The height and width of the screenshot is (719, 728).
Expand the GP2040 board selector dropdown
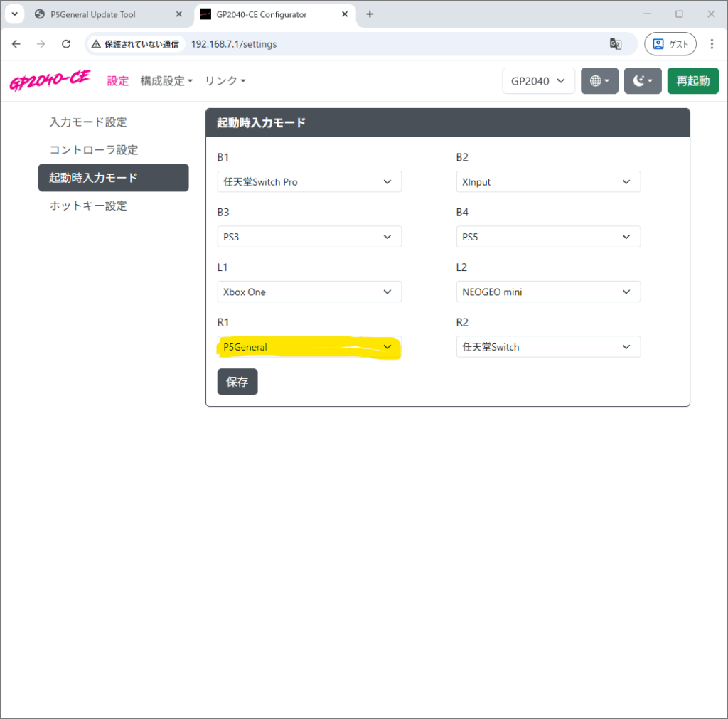(x=538, y=81)
